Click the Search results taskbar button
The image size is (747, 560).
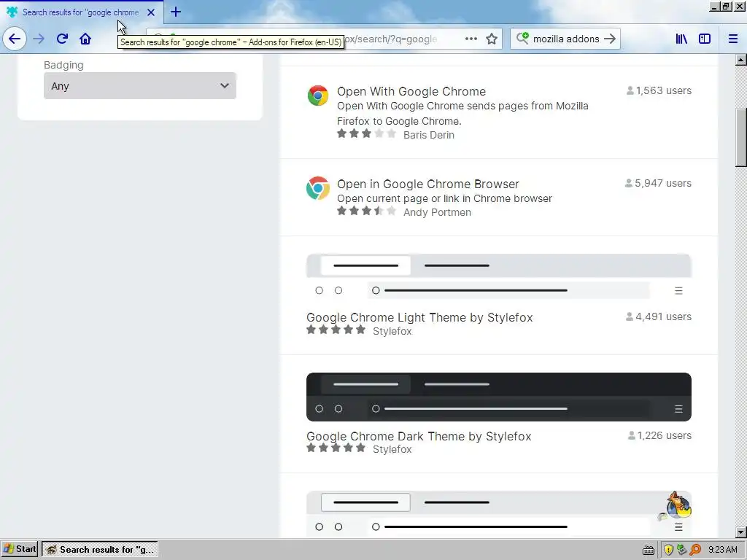pos(100,549)
